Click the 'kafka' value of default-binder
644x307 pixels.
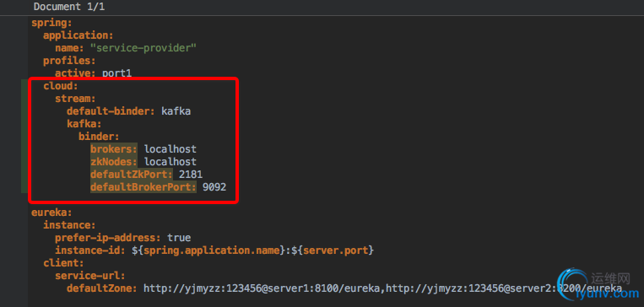[176, 111]
